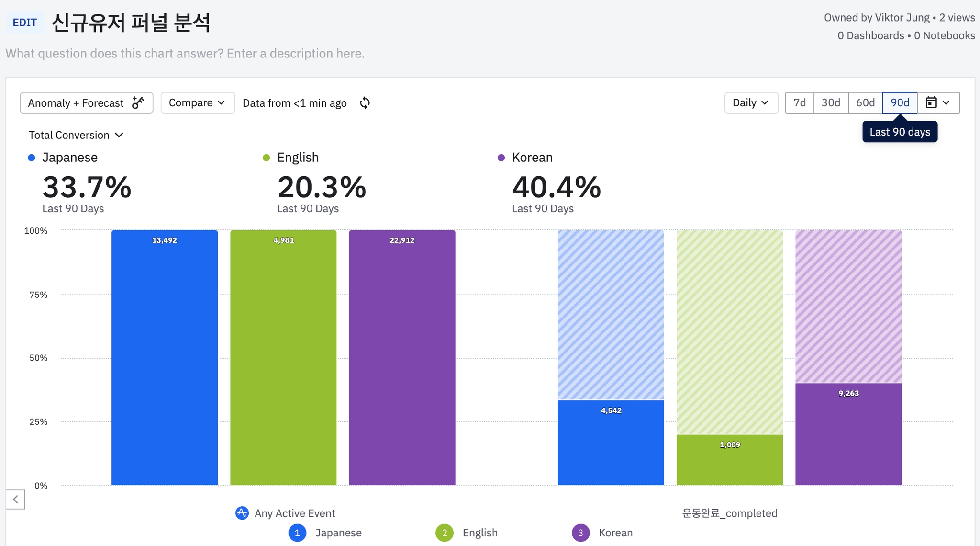Toggle the English series legend dot
The image size is (980, 546).
click(267, 158)
